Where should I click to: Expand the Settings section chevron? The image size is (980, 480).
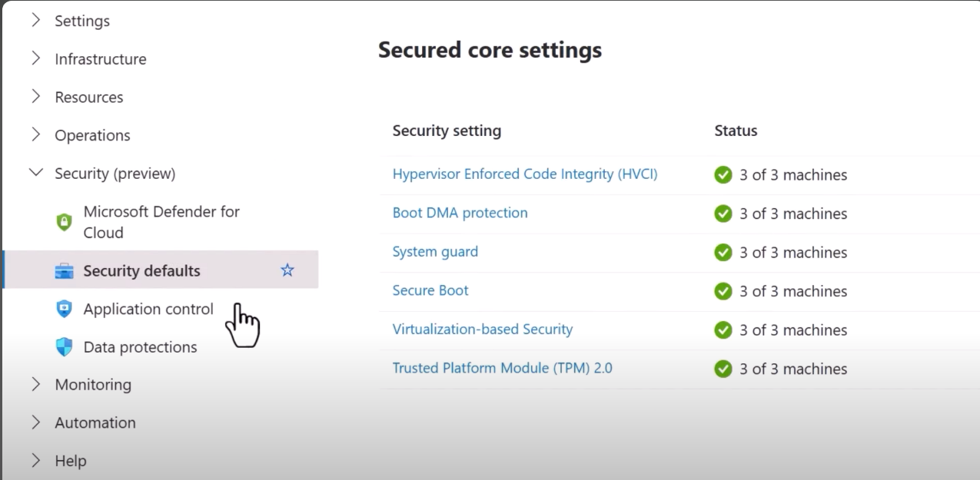tap(35, 21)
